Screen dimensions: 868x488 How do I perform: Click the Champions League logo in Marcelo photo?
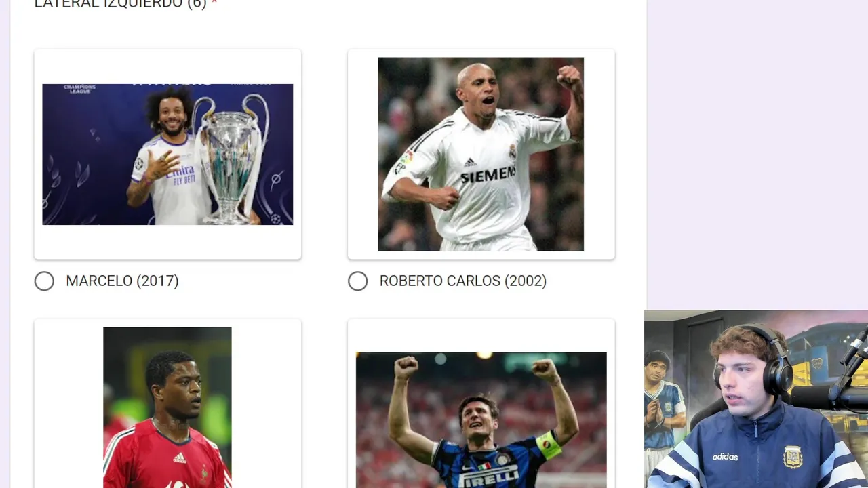[79, 89]
